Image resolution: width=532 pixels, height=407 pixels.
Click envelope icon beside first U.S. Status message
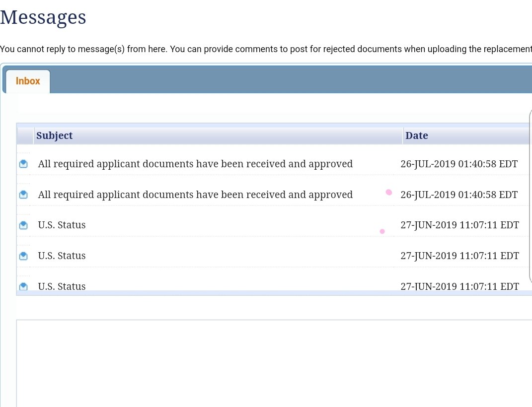coord(23,225)
